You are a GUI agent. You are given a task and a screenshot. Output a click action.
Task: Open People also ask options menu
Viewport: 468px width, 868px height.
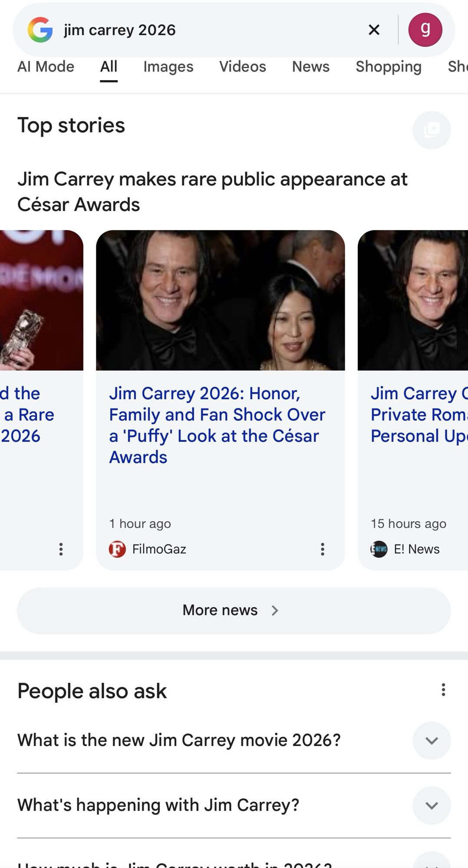443,690
